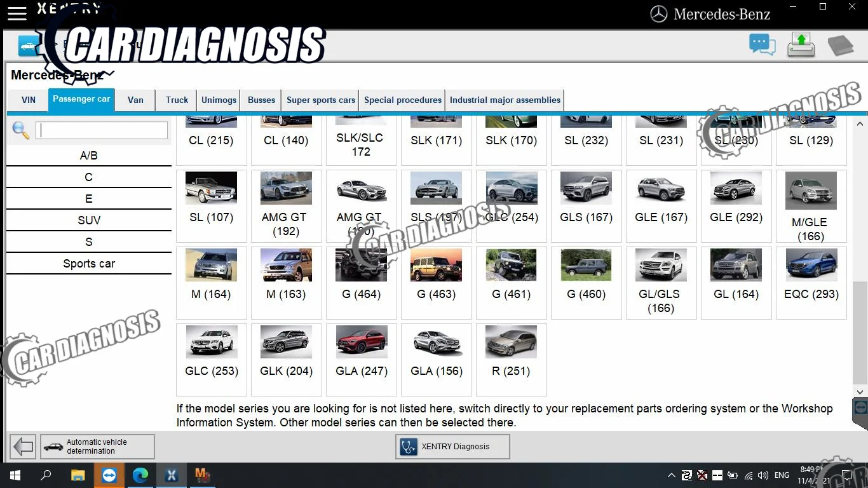This screenshot has width=868, height=488.
Task: Click the search magnifier icon
Action: click(21, 130)
